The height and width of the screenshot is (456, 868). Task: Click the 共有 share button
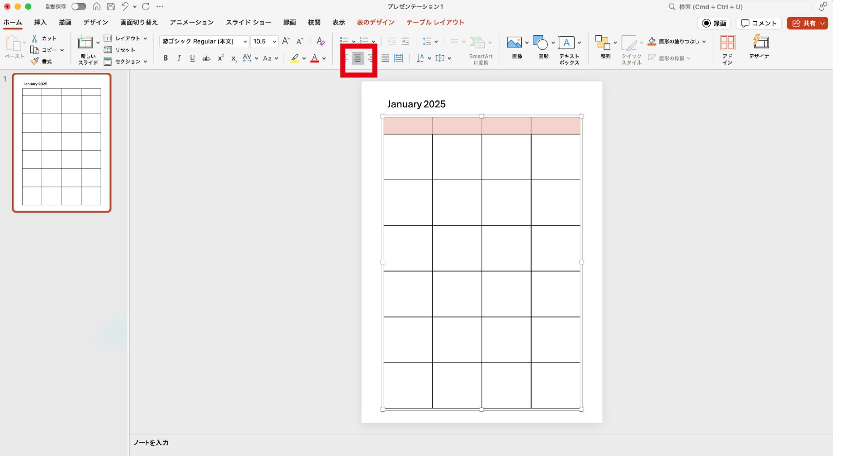(804, 23)
